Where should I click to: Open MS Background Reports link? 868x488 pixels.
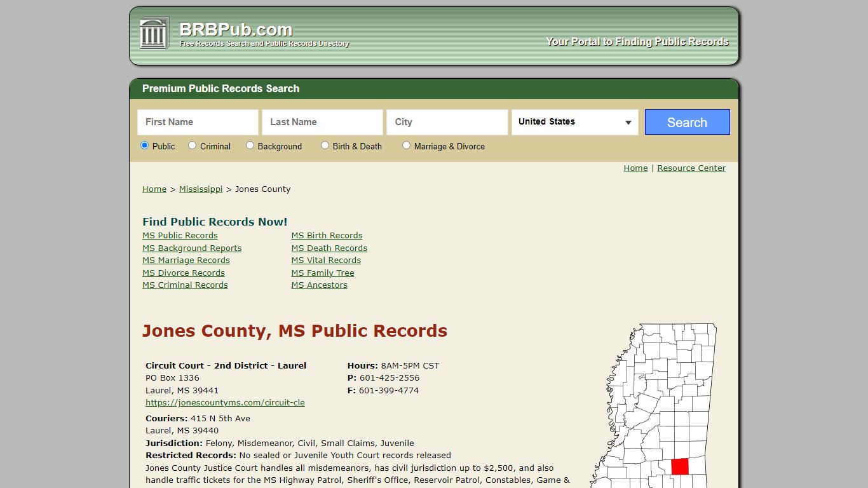tap(192, 248)
